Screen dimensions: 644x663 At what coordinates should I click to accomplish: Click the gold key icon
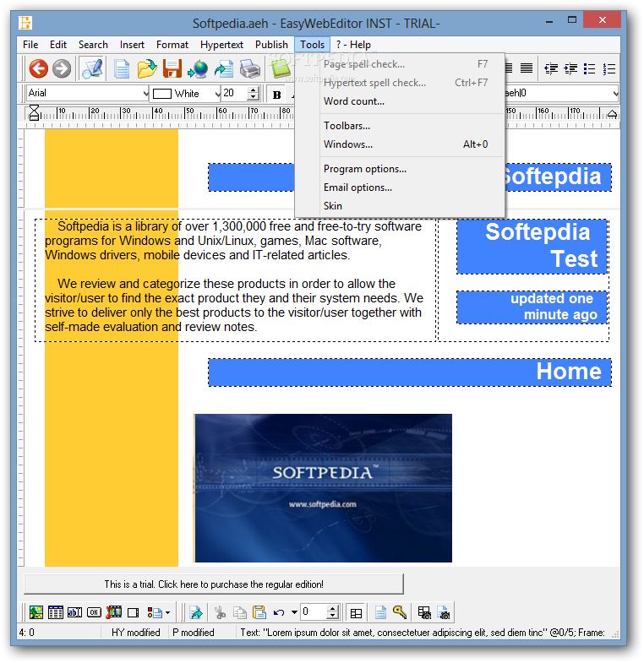point(400,612)
